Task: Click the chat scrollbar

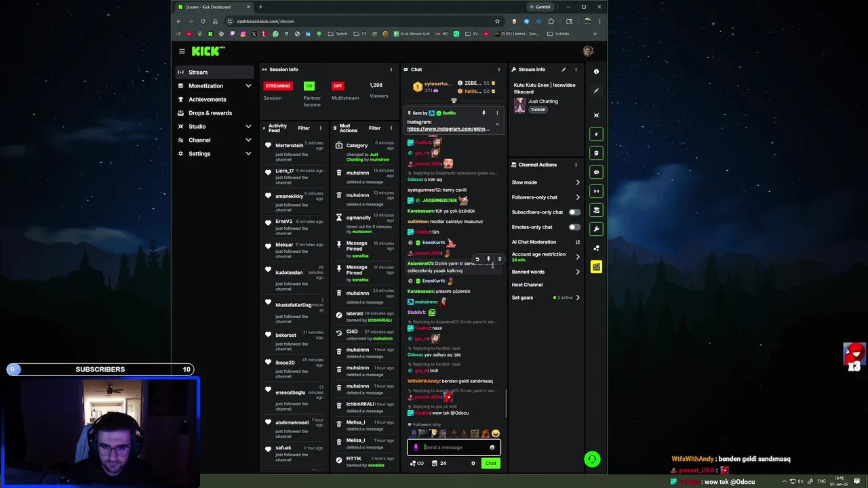Action: (x=506, y=403)
